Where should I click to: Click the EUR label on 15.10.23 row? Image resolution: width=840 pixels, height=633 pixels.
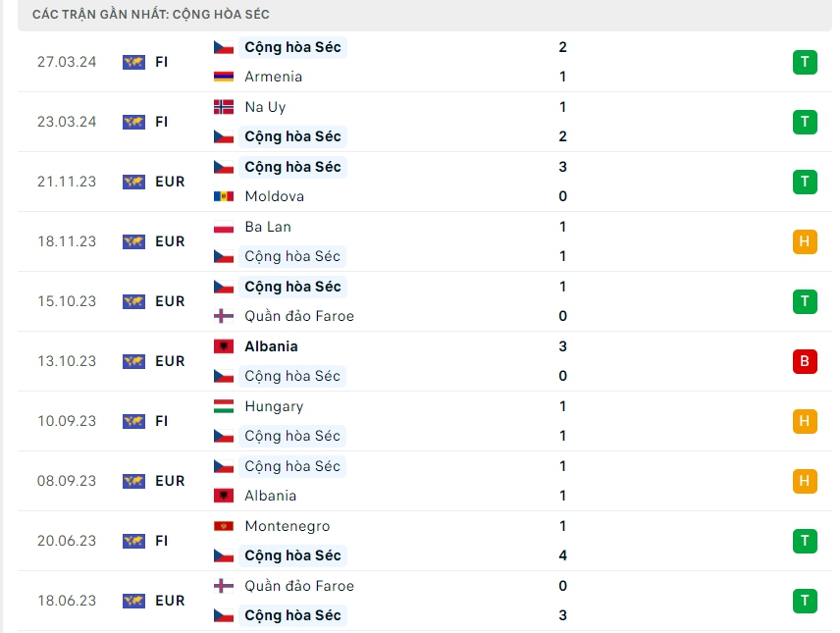pos(170,301)
